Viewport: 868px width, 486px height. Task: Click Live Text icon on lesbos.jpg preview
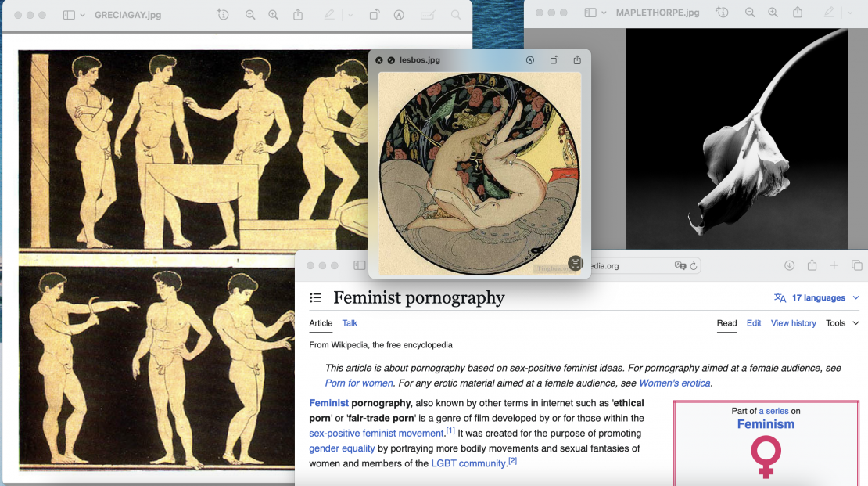point(576,264)
